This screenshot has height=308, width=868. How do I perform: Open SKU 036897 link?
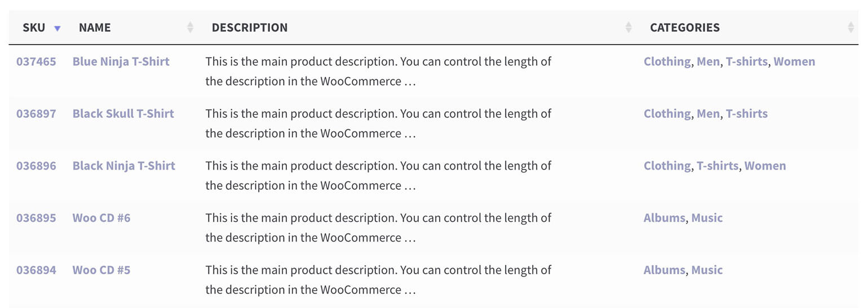point(36,113)
